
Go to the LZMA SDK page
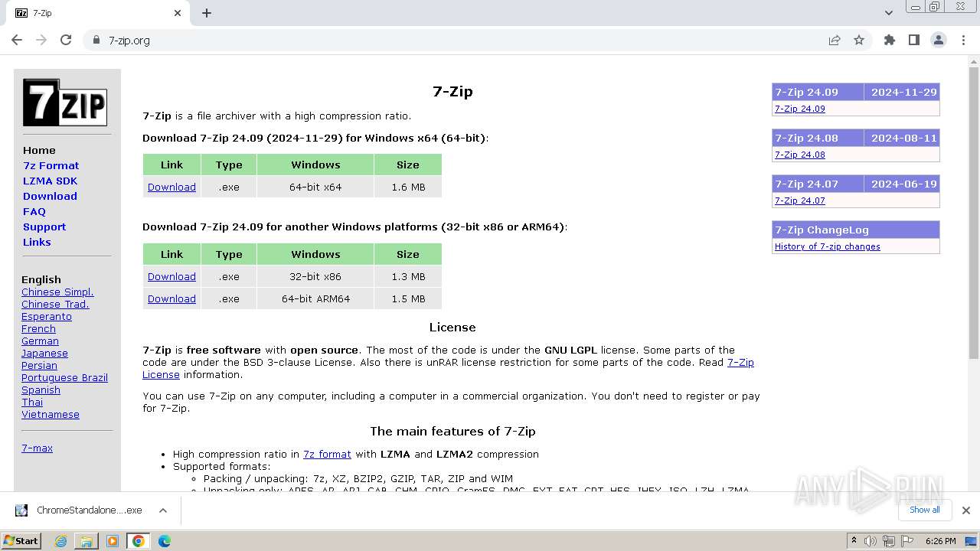point(50,181)
